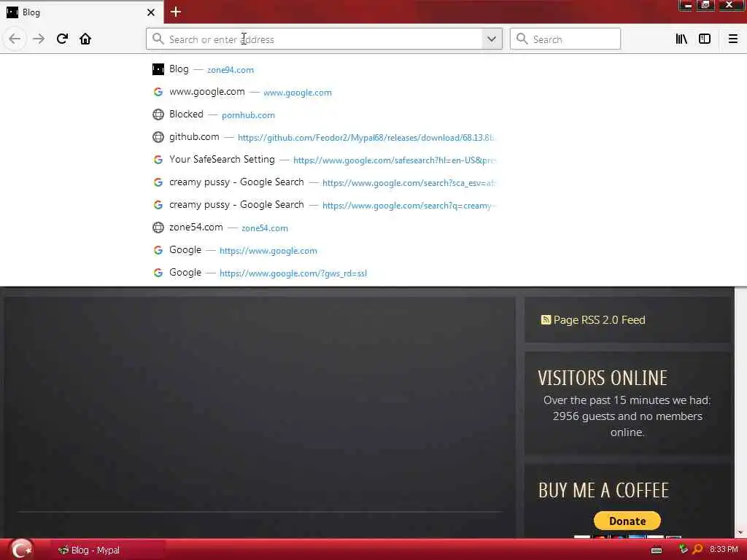The width and height of the screenshot is (747, 560).
Task: Click the Google favicon beside www.google.com
Action: (x=158, y=92)
